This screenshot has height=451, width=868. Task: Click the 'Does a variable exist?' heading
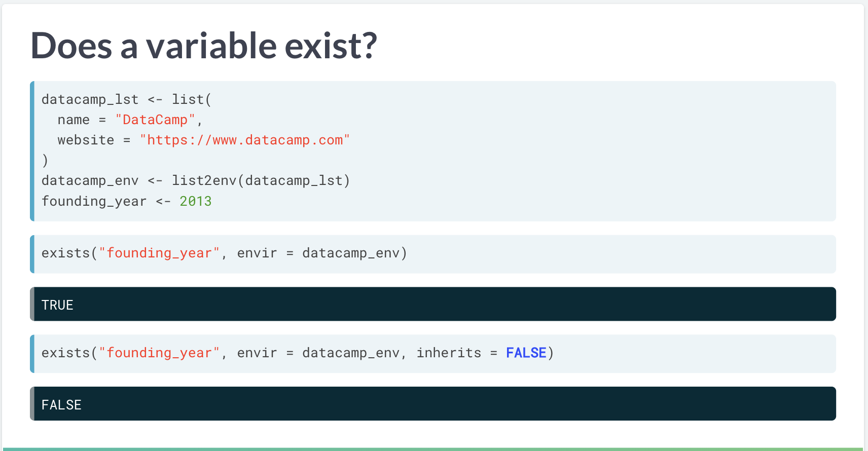204,46
